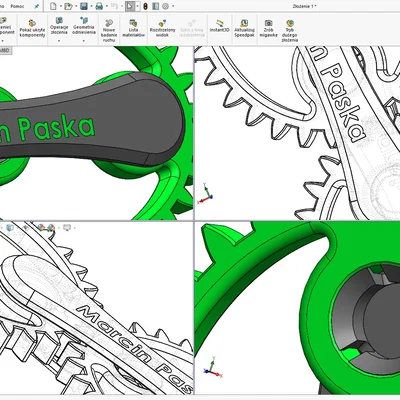Click the Print icon
The height and width of the screenshot is (400, 400).
[99, 6]
